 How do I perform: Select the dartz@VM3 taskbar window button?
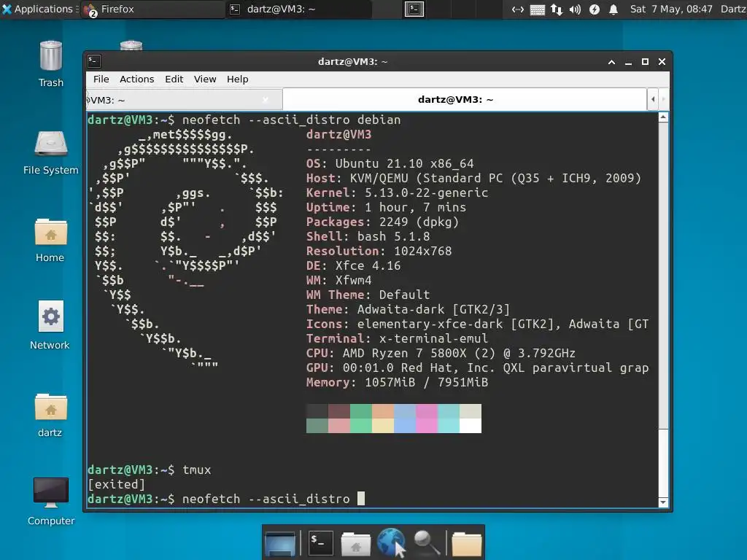coord(298,9)
